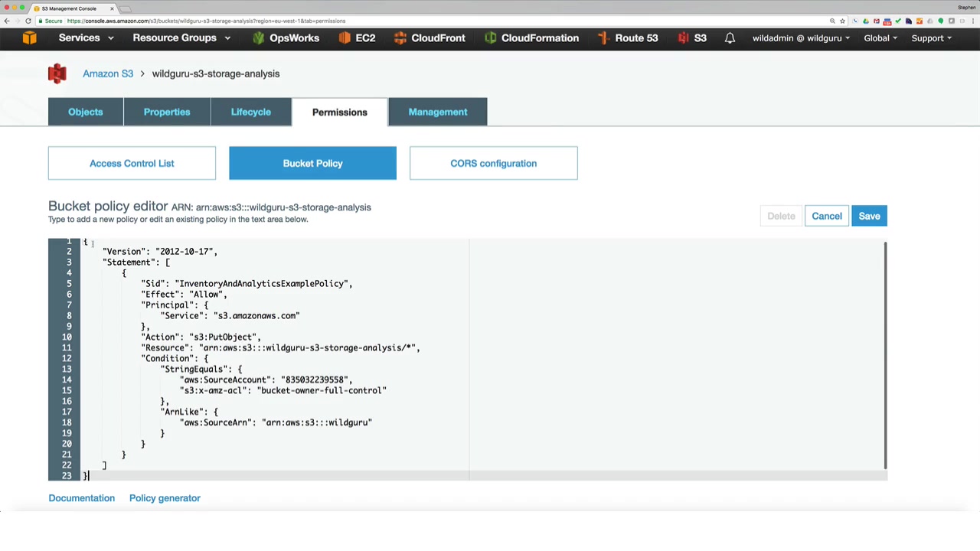The image size is (980, 551).
Task: Expand the Services menu
Action: pos(87,38)
